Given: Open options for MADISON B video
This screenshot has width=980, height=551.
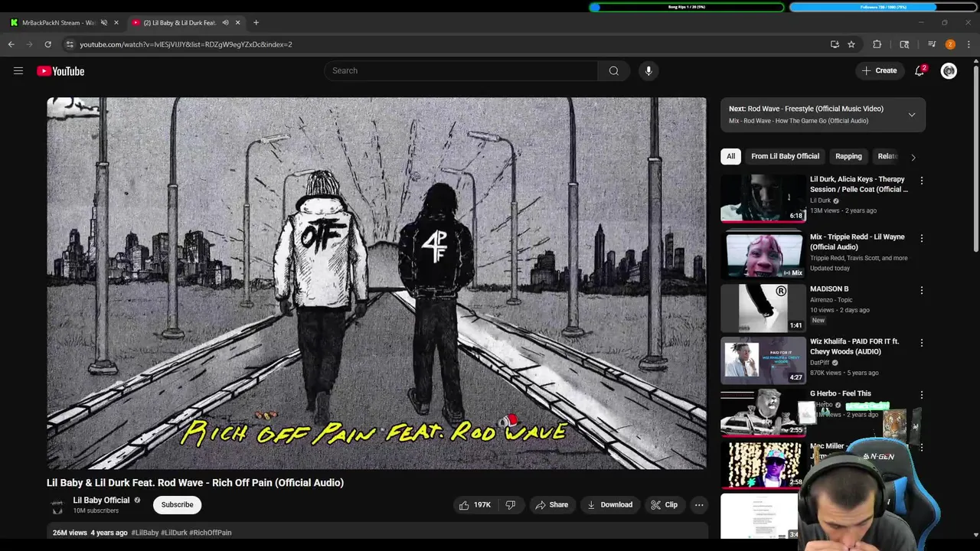Looking at the screenshot, I should pyautogui.click(x=922, y=290).
